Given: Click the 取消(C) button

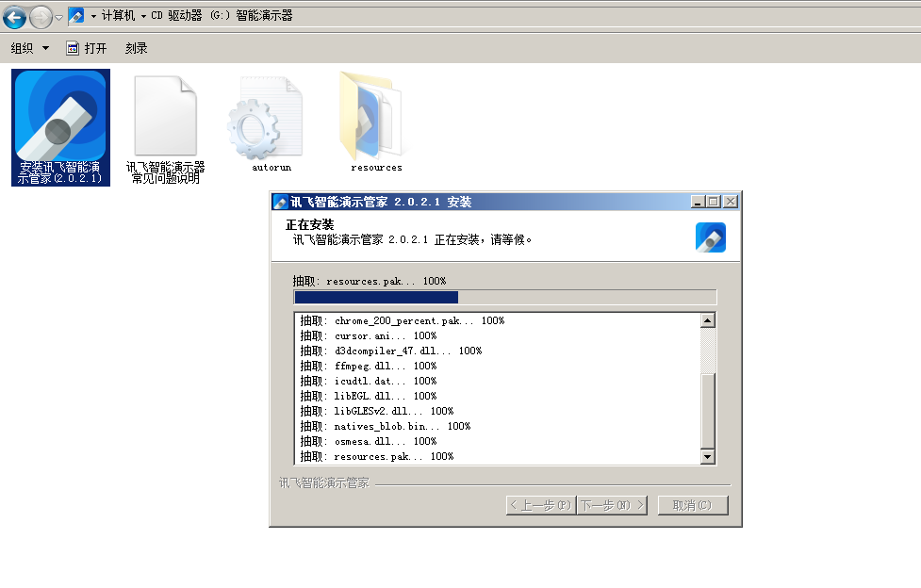Looking at the screenshot, I should (693, 505).
